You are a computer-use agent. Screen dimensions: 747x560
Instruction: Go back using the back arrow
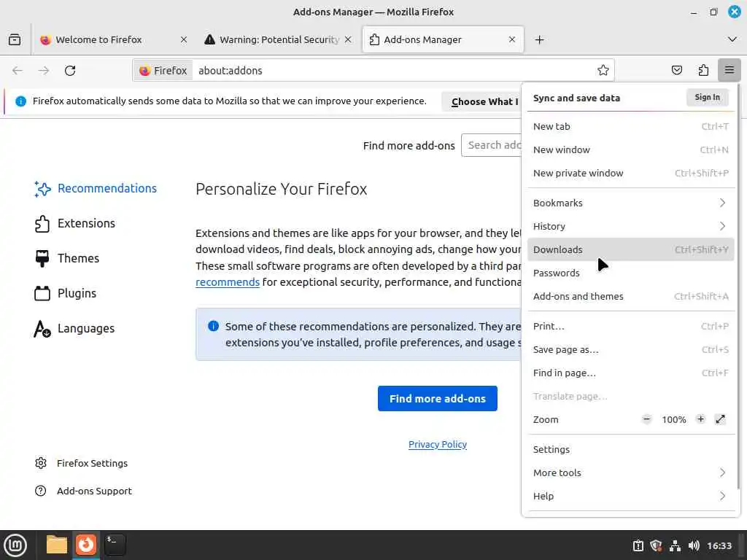[x=18, y=71]
